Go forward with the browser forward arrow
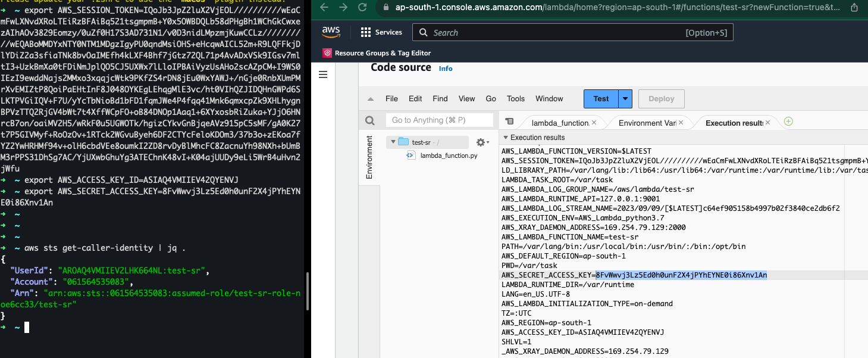The height and width of the screenshot is (358, 868). click(344, 8)
